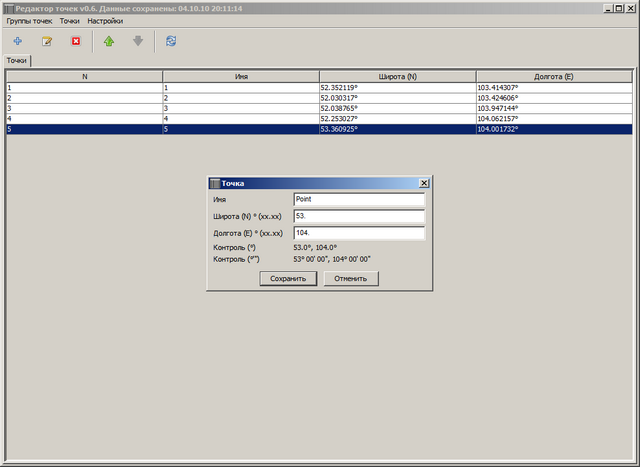Click the add point plus icon
Image resolution: width=640 pixels, height=467 pixels.
point(17,41)
